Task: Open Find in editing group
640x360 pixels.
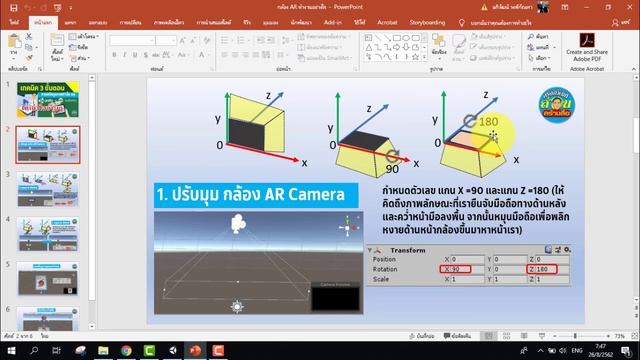Action: coord(538,37)
